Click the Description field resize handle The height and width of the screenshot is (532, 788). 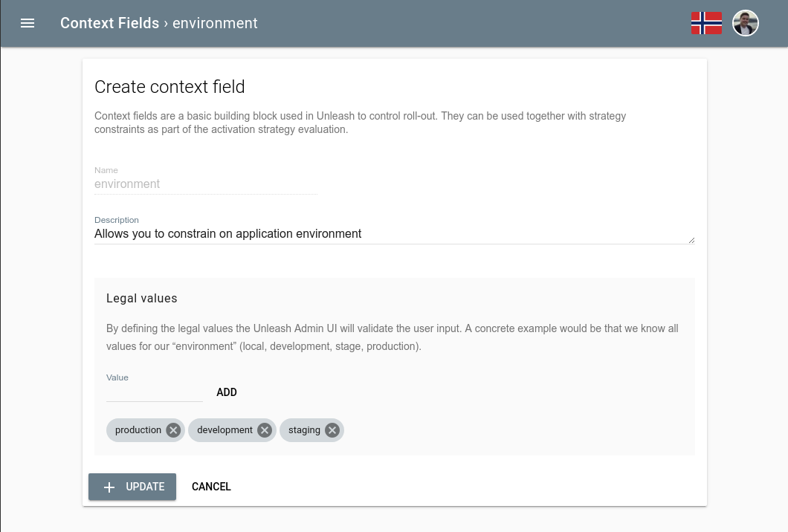(691, 239)
